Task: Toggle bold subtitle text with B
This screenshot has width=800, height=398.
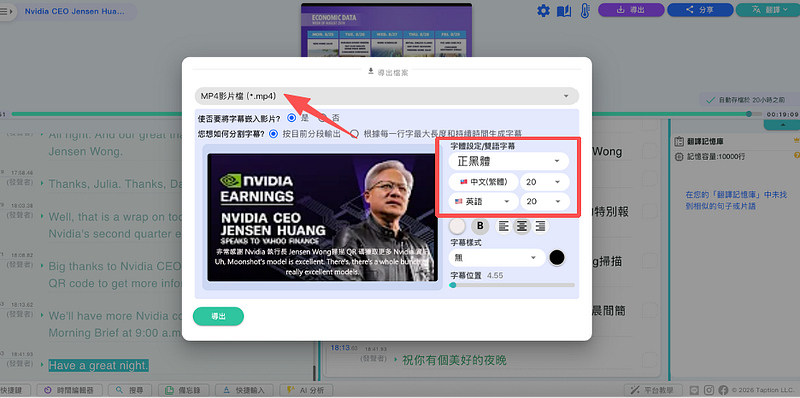Action: [480, 226]
